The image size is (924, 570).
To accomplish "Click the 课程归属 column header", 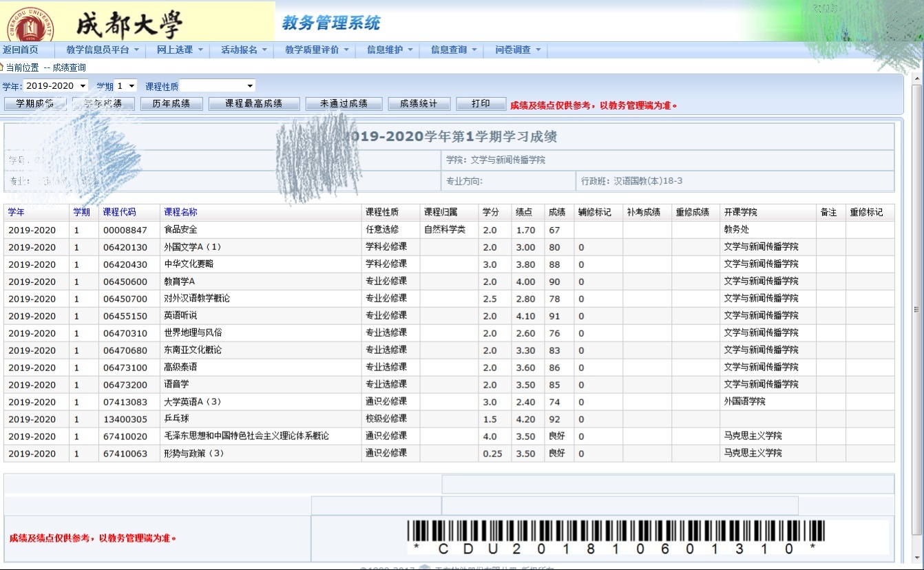I will [x=441, y=212].
